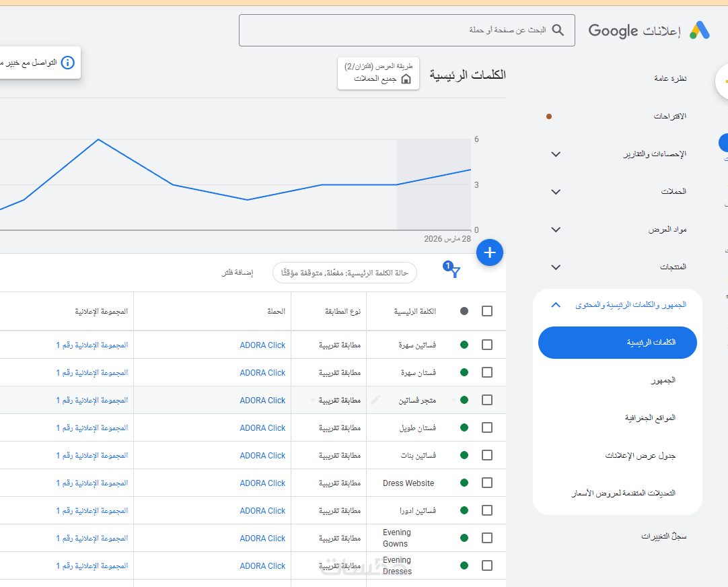Click the search page or campaign field
Image resolution: width=728 pixels, height=587 pixels.
(397, 30)
